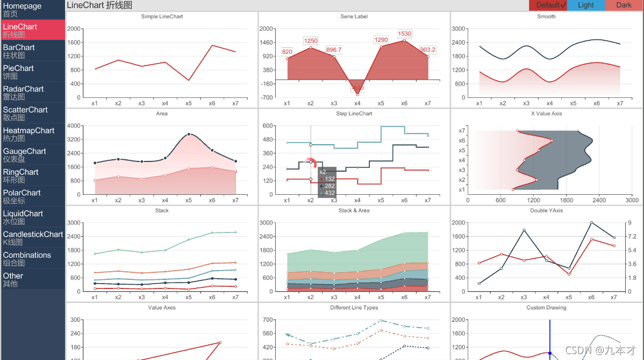Click the 1530 data label in Serie Label chart
The width and height of the screenshot is (644, 360).
pos(404,34)
